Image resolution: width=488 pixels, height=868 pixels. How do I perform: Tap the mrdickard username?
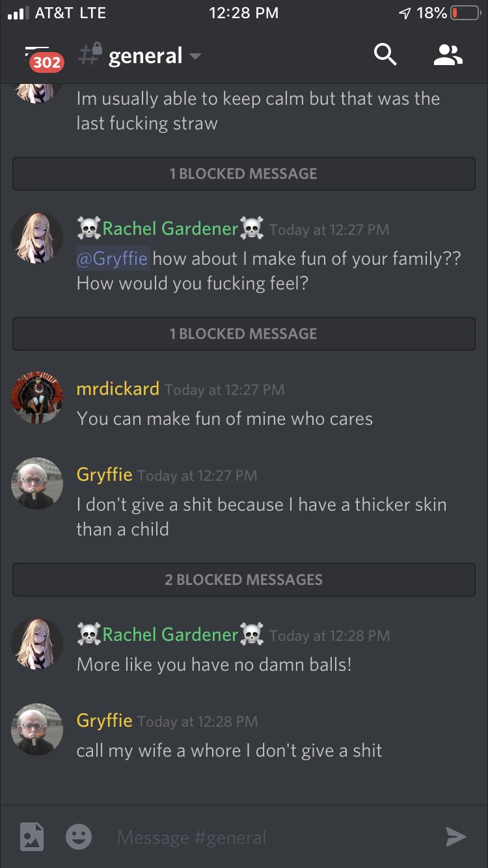point(118,388)
